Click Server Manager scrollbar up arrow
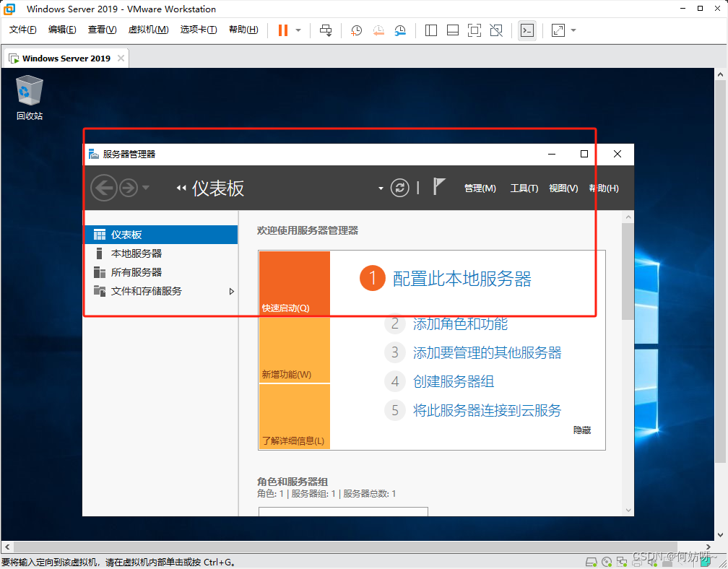 coord(628,217)
